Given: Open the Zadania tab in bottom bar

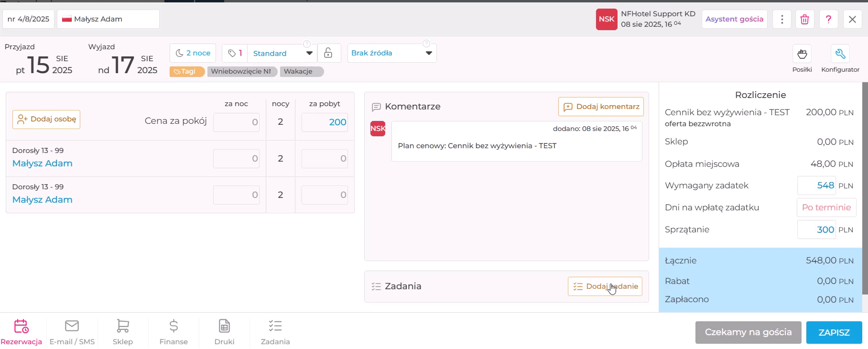Looking at the screenshot, I should click(x=275, y=332).
